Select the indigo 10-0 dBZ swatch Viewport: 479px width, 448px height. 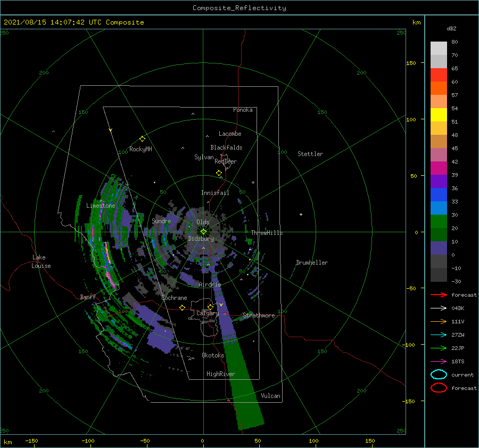point(439,248)
